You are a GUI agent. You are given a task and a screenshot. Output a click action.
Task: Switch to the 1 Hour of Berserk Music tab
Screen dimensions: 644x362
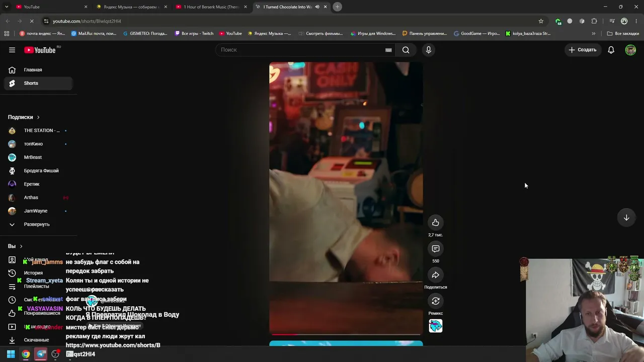pos(212,7)
